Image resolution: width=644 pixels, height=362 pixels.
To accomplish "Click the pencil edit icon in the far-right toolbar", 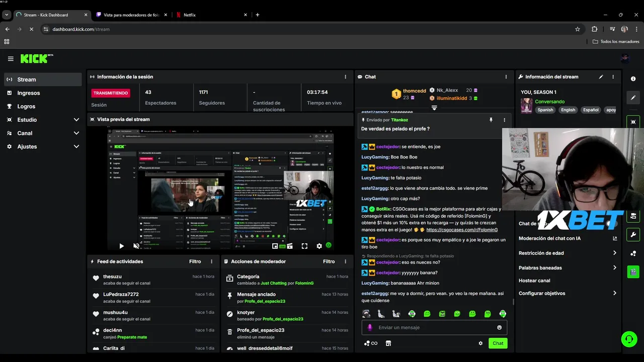I will (633, 98).
